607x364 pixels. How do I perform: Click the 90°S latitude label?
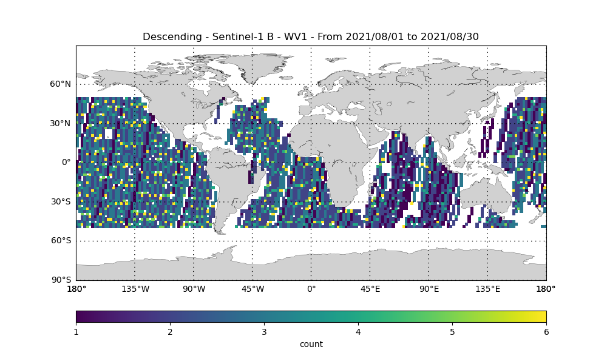coord(61,280)
